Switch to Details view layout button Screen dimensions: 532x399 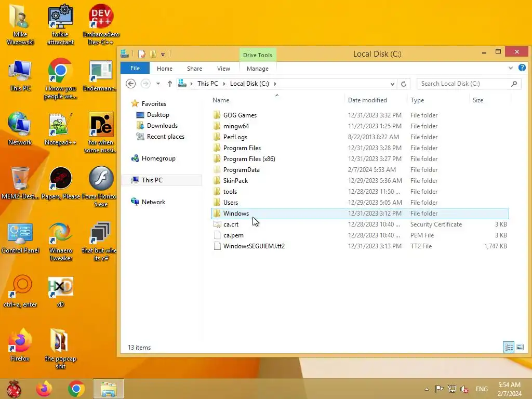click(509, 347)
